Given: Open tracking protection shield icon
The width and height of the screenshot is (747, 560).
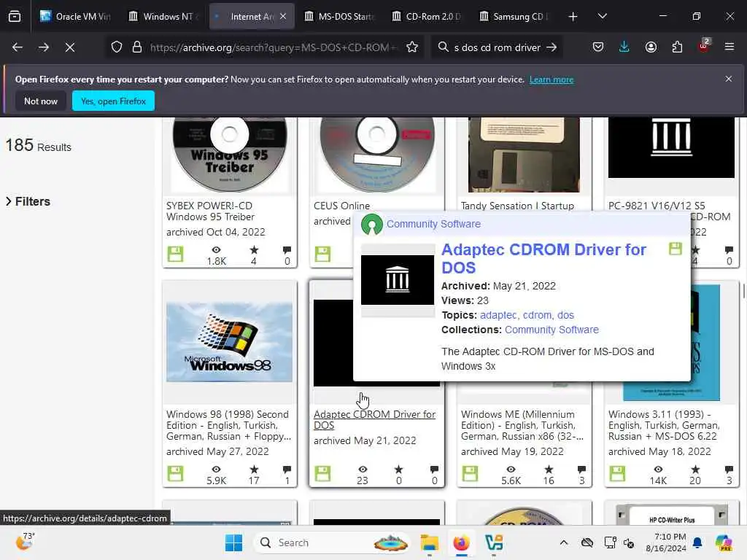Looking at the screenshot, I should (x=117, y=47).
